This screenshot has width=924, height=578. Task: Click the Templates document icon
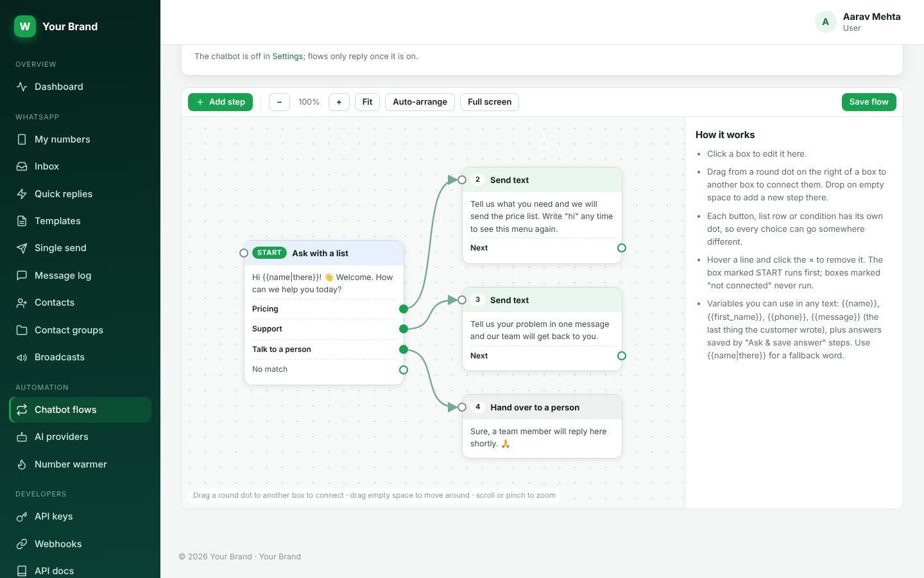[22, 221]
